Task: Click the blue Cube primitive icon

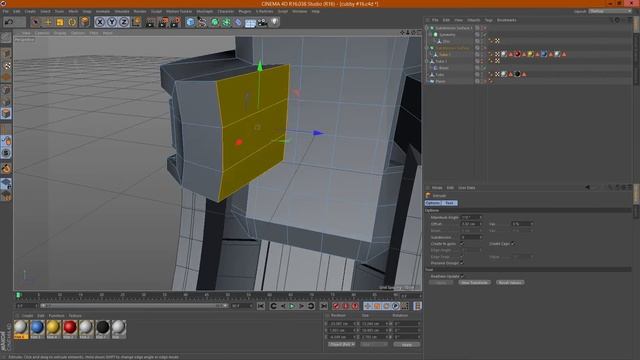Action: pos(190,22)
